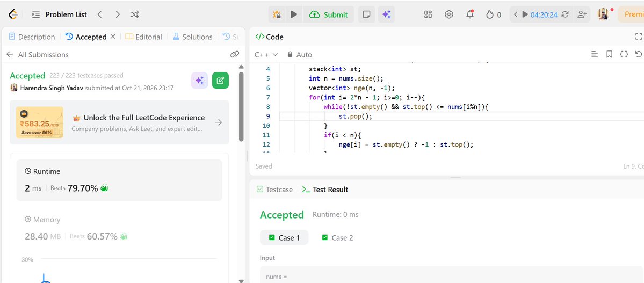This screenshot has height=283, width=644.
Task: Open the Solutions tab
Action: point(192,37)
